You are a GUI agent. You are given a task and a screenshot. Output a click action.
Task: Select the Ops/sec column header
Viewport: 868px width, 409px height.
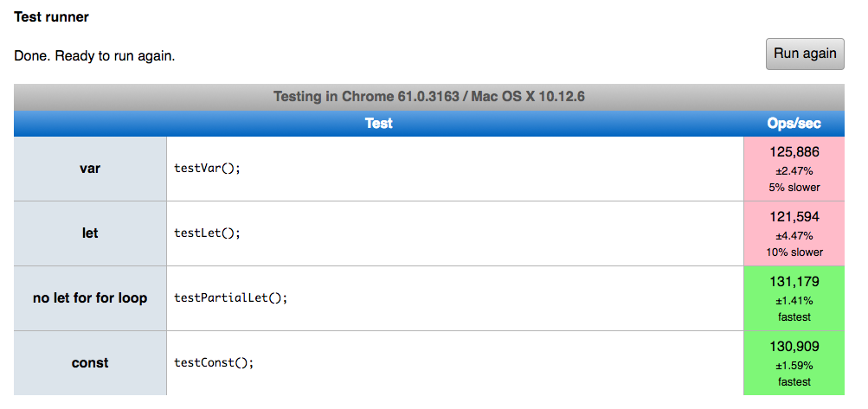click(794, 124)
